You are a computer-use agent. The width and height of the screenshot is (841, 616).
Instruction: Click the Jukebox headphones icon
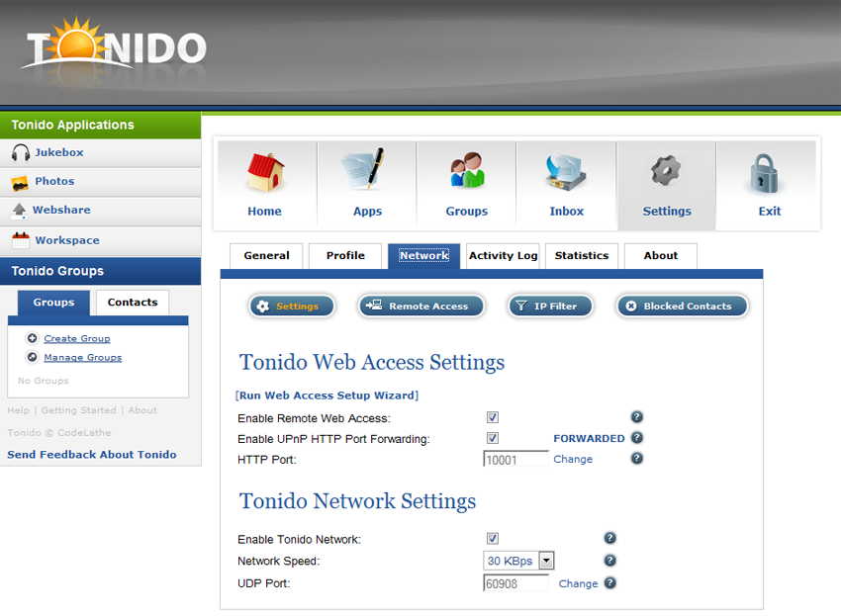(x=21, y=153)
